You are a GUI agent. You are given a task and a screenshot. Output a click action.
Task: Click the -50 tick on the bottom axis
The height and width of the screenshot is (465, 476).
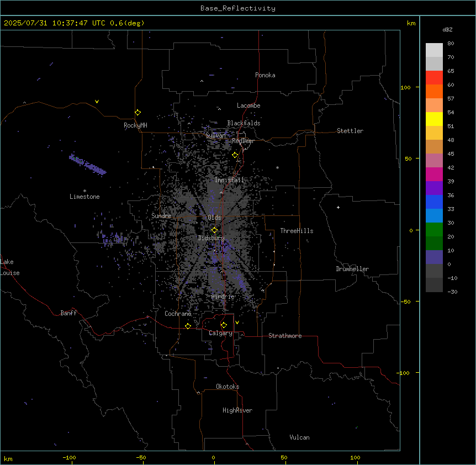click(x=141, y=457)
